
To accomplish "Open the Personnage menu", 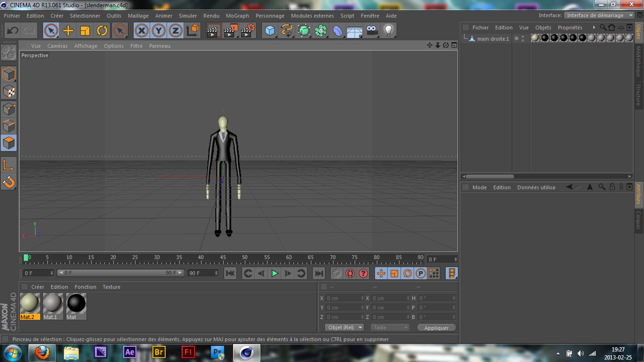I will [270, 16].
